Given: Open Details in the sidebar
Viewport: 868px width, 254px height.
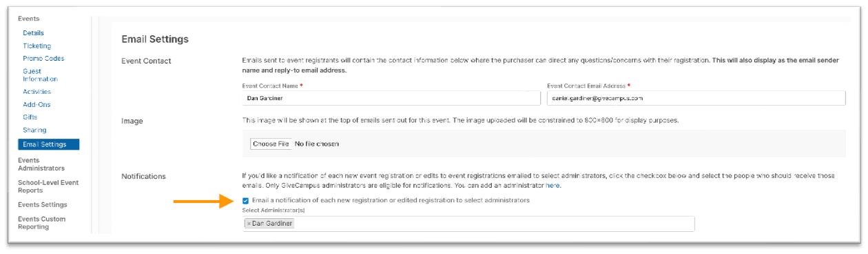Looking at the screenshot, I should tap(33, 33).
